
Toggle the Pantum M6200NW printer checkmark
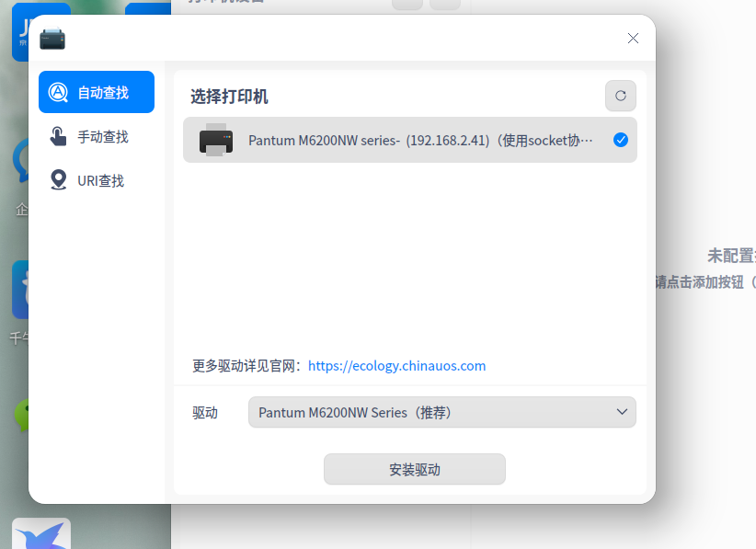coord(621,141)
